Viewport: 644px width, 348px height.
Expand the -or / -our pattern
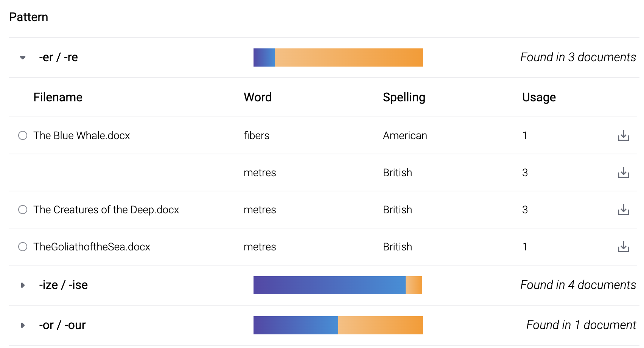click(x=23, y=325)
